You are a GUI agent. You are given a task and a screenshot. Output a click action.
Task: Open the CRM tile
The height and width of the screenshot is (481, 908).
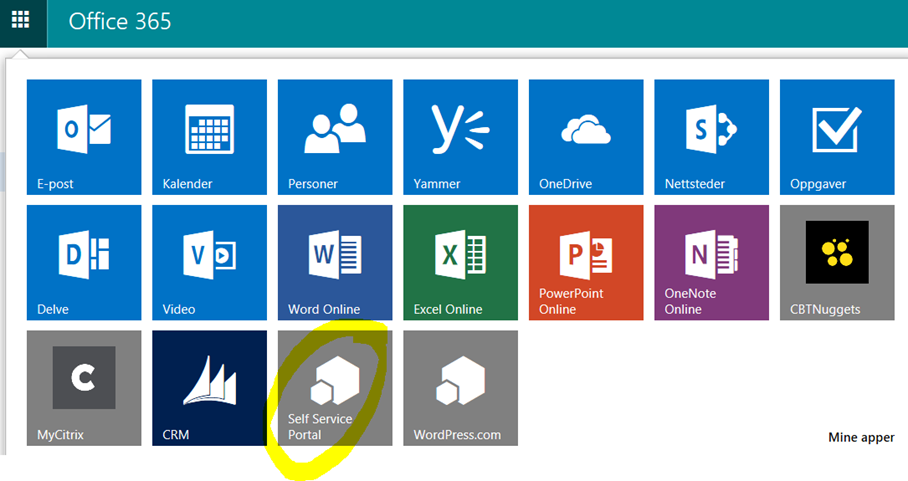pyautogui.click(x=210, y=388)
